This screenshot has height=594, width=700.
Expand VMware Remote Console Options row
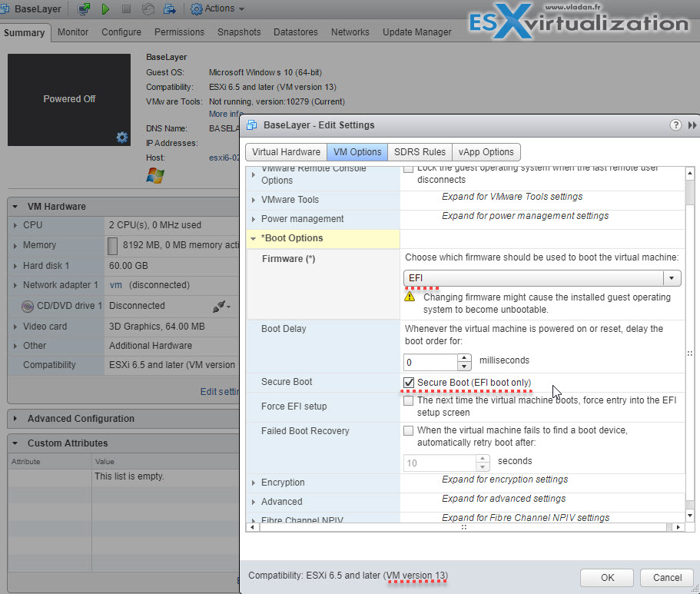pyautogui.click(x=253, y=174)
